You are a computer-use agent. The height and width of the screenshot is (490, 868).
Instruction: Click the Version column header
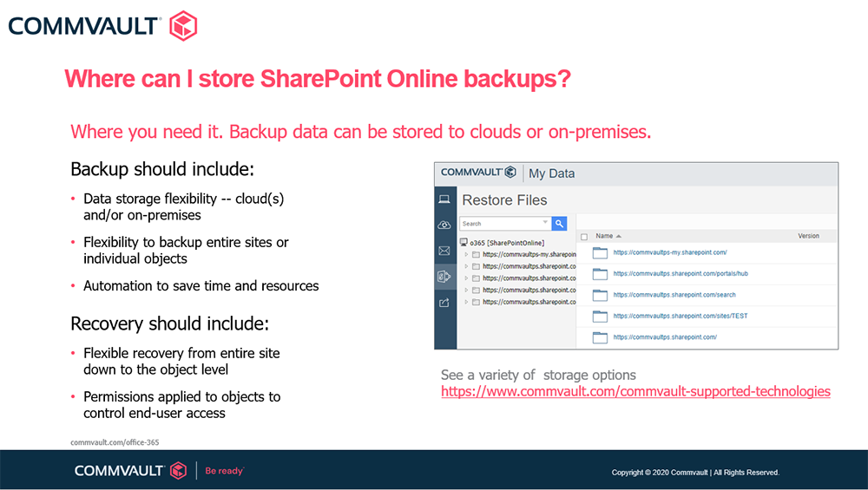coord(808,236)
